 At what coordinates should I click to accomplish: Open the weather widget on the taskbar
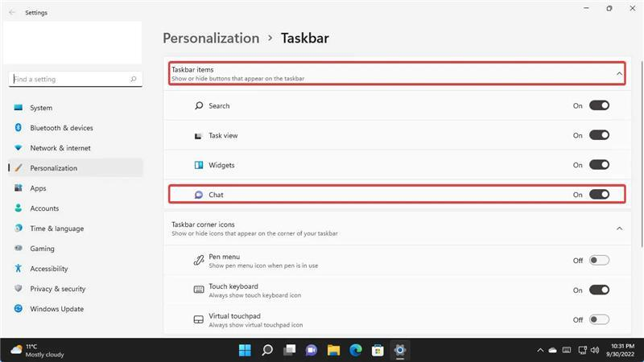(38, 350)
